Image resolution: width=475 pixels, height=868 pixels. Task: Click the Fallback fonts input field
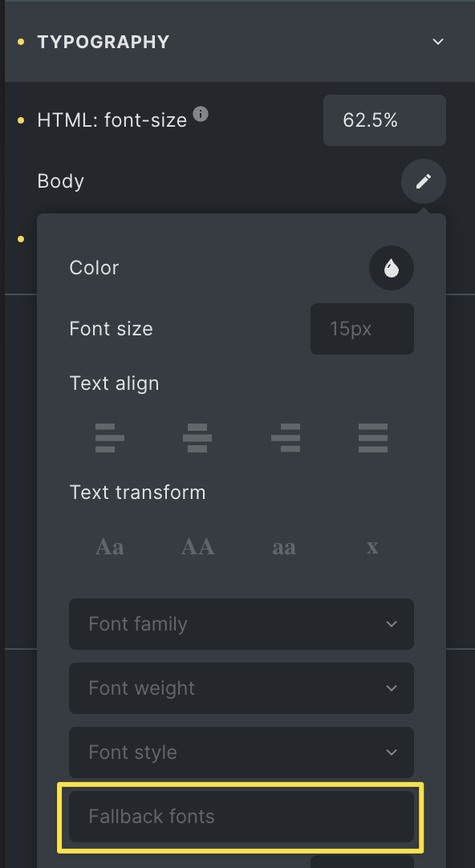click(x=242, y=817)
